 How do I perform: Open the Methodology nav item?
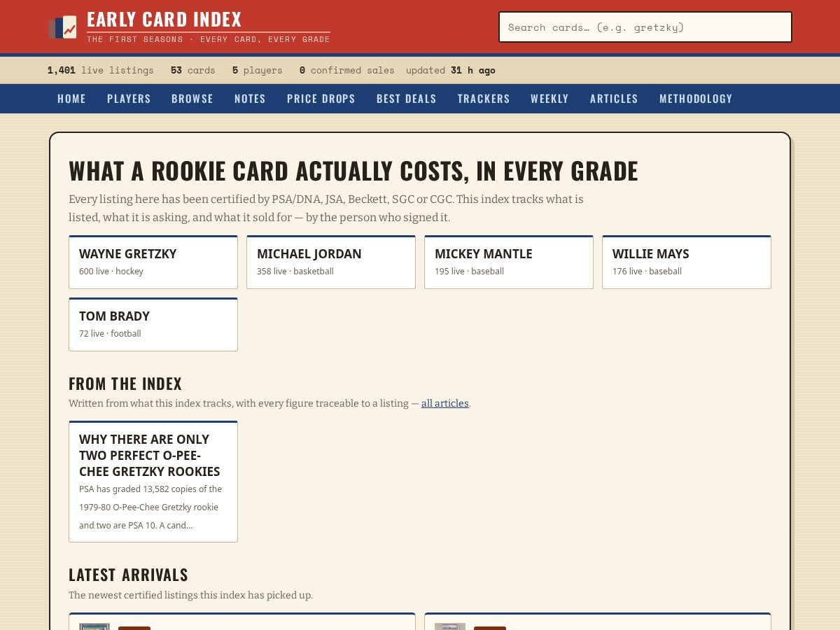pyautogui.click(x=696, y=99)
